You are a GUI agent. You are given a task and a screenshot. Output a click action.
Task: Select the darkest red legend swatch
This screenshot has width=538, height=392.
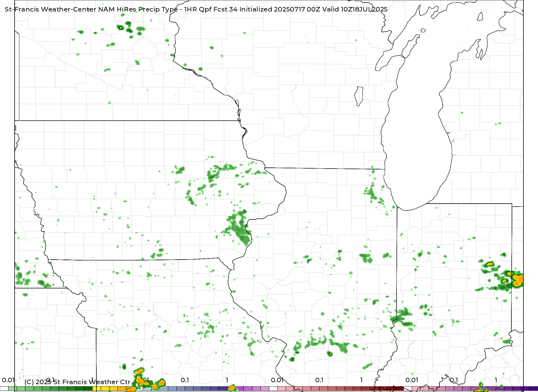click(x=399, y=389)
